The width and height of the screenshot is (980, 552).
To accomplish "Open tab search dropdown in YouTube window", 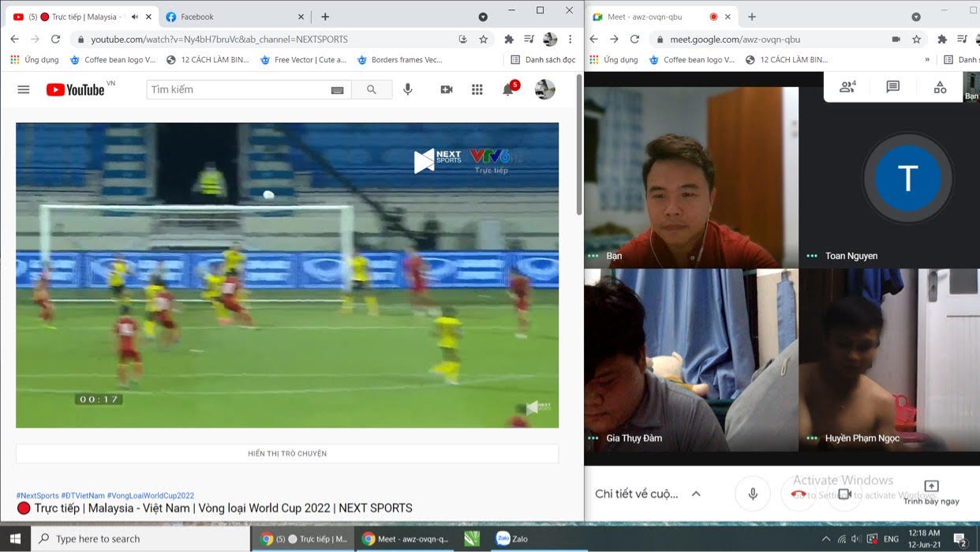I will [483, 17].
